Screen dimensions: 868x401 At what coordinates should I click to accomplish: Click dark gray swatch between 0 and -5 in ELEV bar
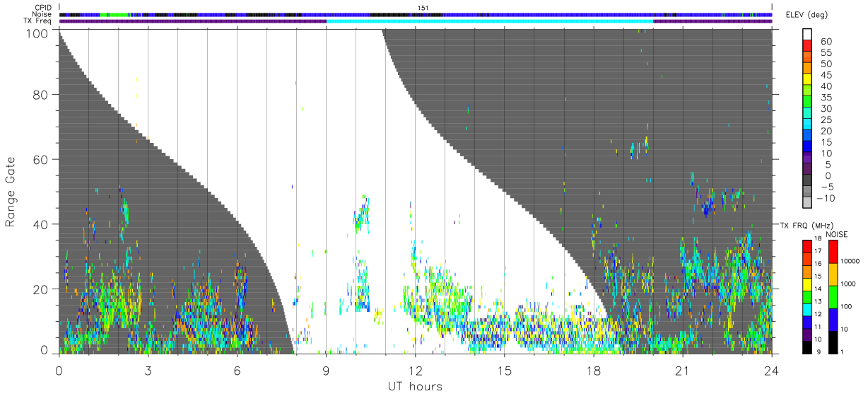click(x=809, y=181)
